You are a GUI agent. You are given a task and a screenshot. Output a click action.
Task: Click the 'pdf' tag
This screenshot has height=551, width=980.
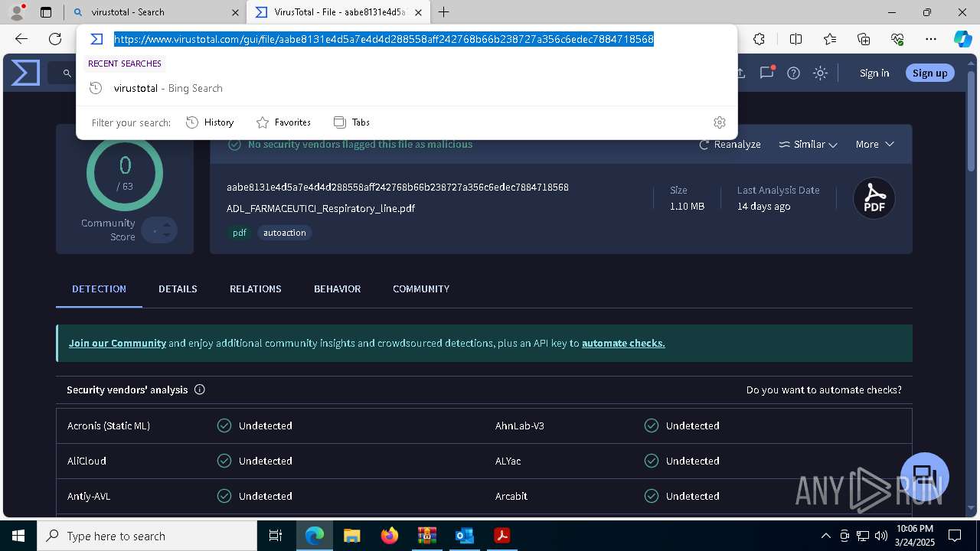240,233
